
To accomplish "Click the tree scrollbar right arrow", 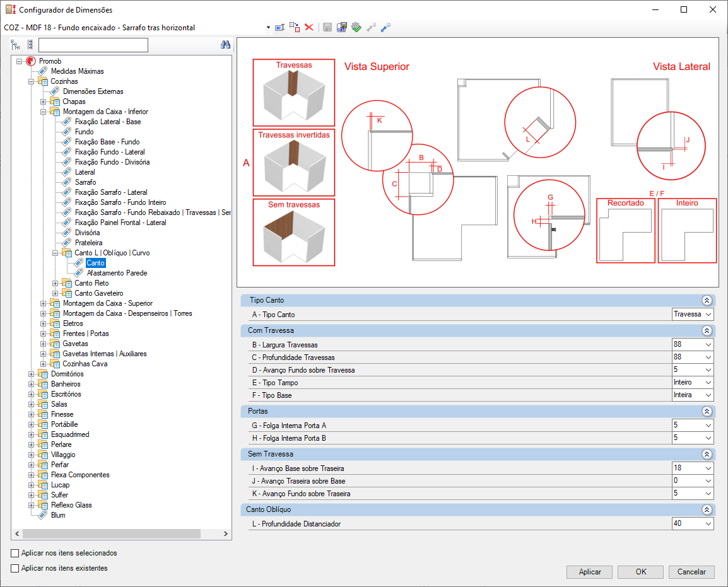I will (226, 533).
